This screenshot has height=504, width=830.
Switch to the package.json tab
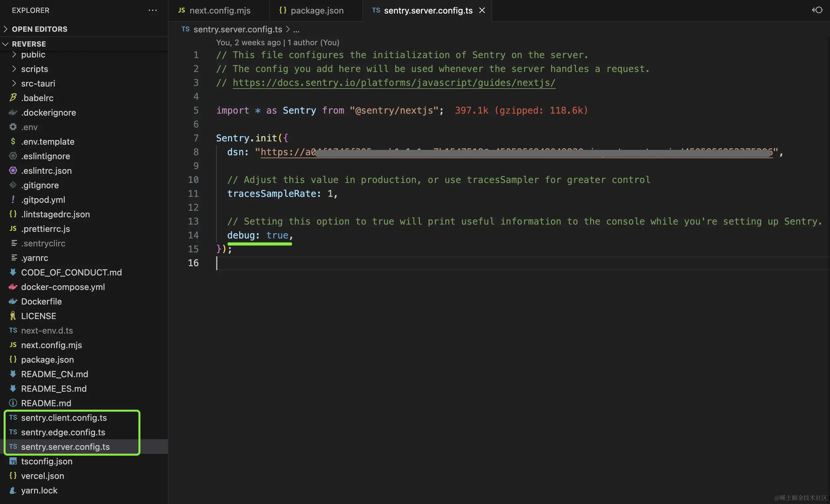(317, 11)
